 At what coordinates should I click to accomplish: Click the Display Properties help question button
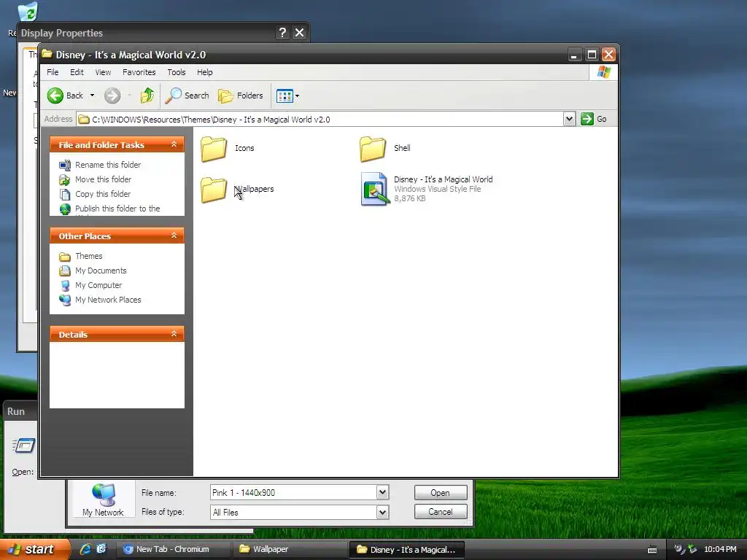tap(282, 32)
